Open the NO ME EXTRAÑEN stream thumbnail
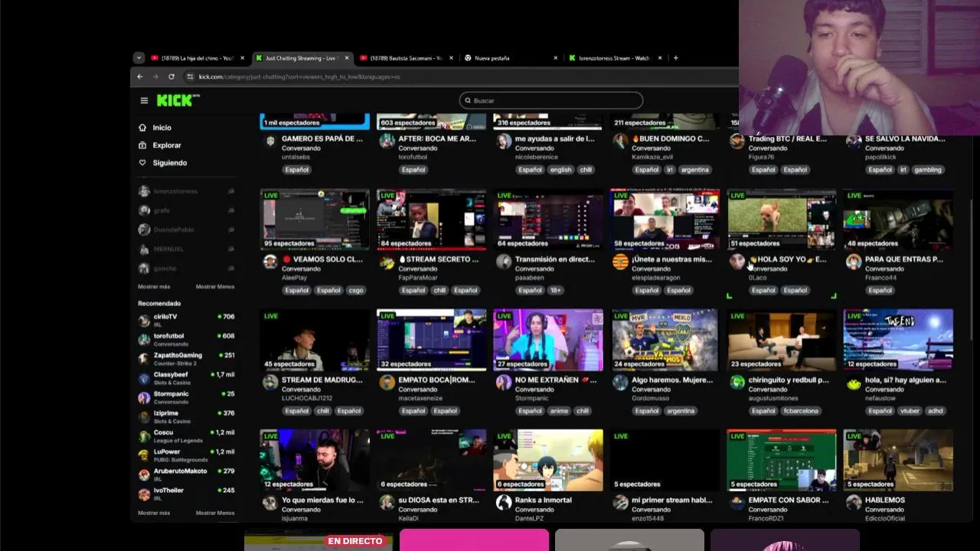The image size is (980, 551). click(548, 340)
